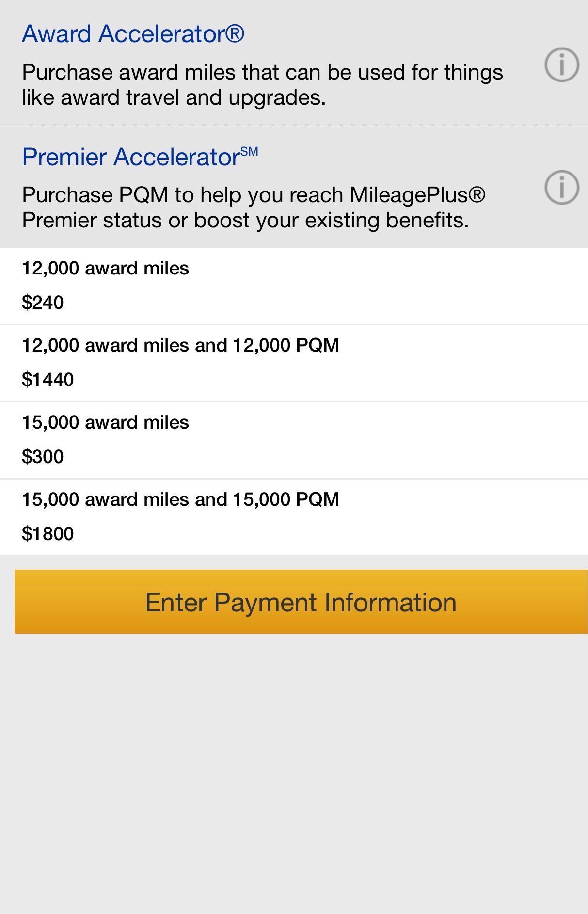
Task: Tap the $1440 price
Action: coord(48,380)
